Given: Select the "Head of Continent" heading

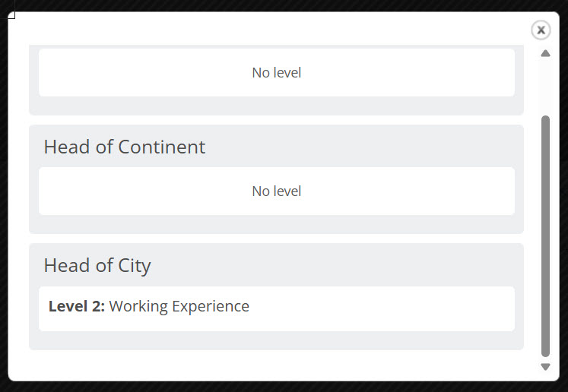Looking at the screenshot, I should (x=125, y=147).
